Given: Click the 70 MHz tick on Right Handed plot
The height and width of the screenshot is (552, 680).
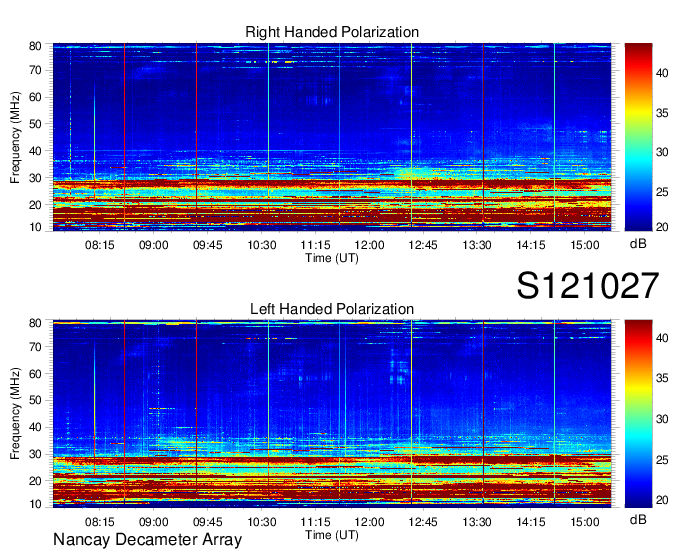Looking at the screenshot, I should click(35, 70).
